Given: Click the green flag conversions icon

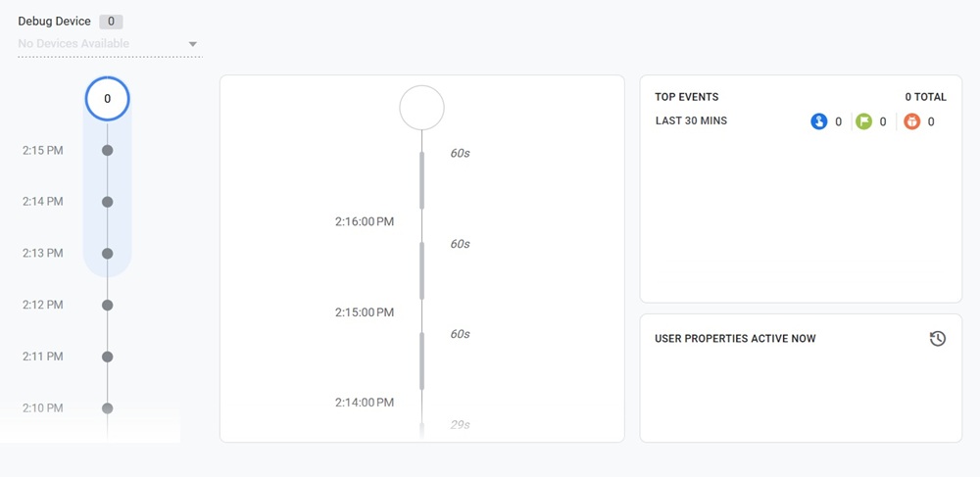Looking at the screenshot, I should [x=863, y=121].
